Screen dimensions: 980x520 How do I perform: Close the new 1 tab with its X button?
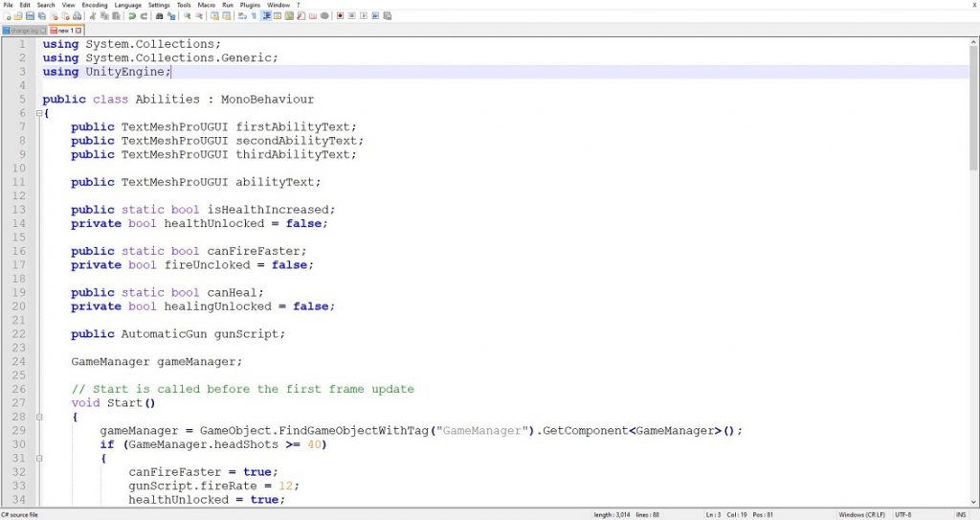pyautogui.click(x=80, y=30)
